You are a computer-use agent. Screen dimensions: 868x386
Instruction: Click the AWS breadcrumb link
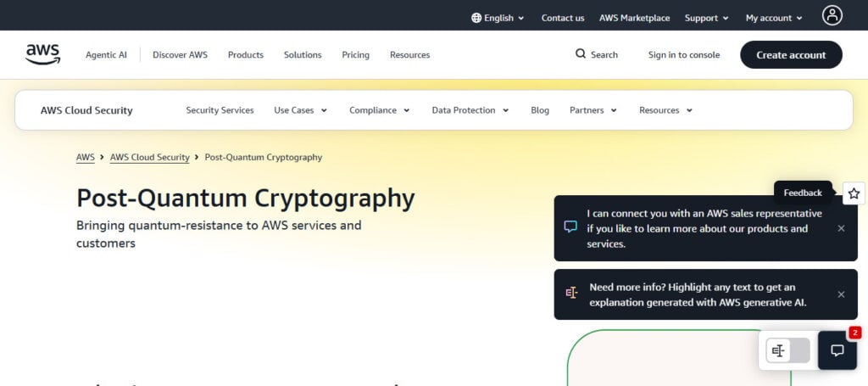(86, 157)
